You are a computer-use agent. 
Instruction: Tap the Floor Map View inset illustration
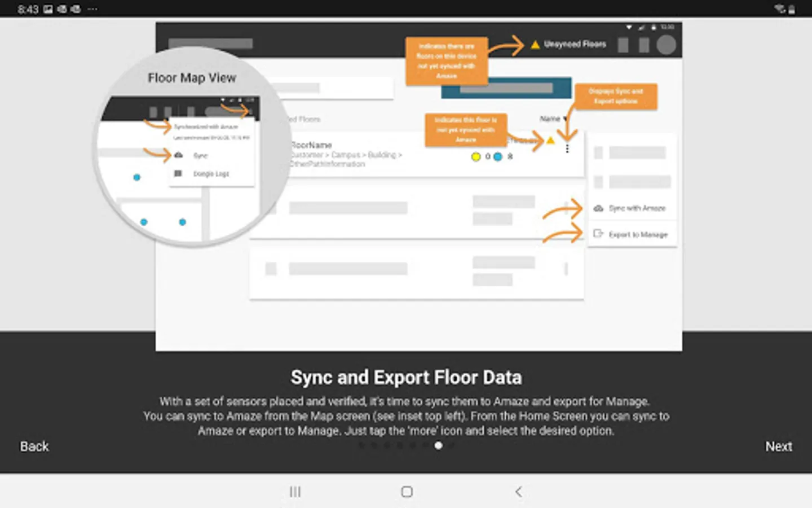192,147
